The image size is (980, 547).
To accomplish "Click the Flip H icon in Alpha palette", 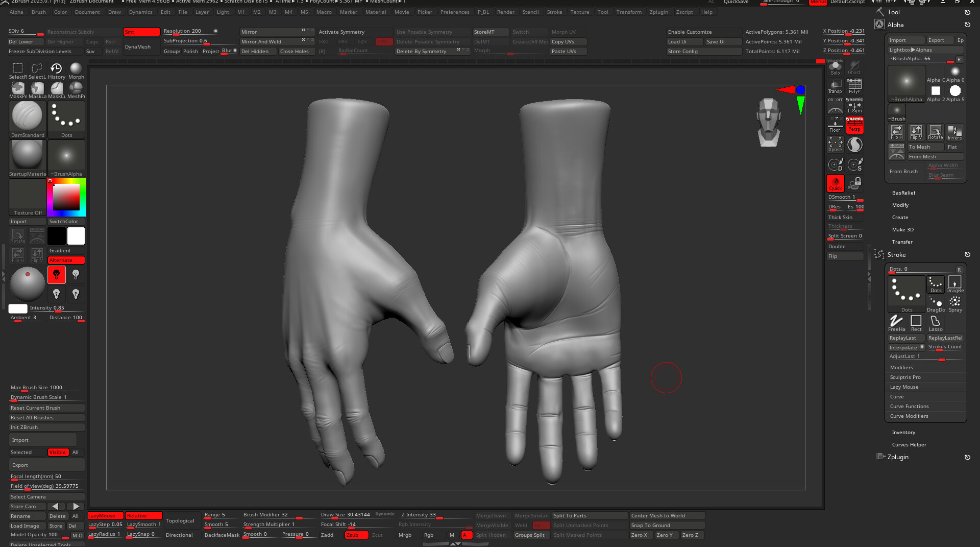I will pos(897,132).
